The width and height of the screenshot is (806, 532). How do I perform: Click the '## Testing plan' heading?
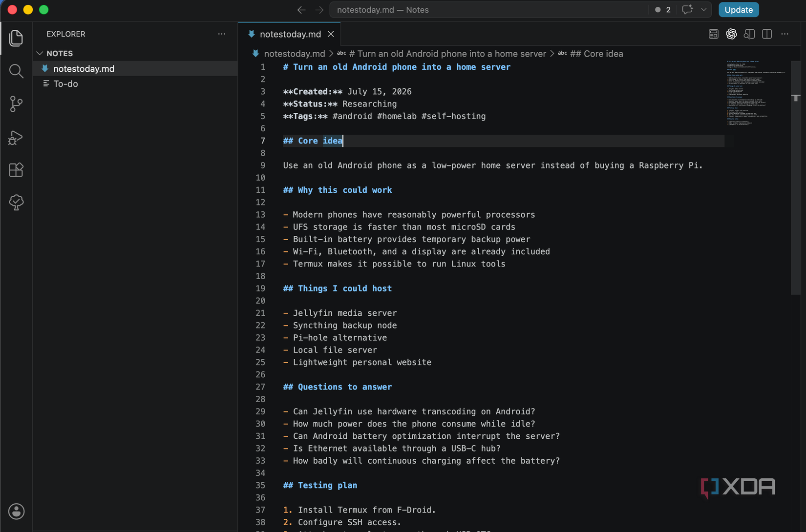click(320, 486)
